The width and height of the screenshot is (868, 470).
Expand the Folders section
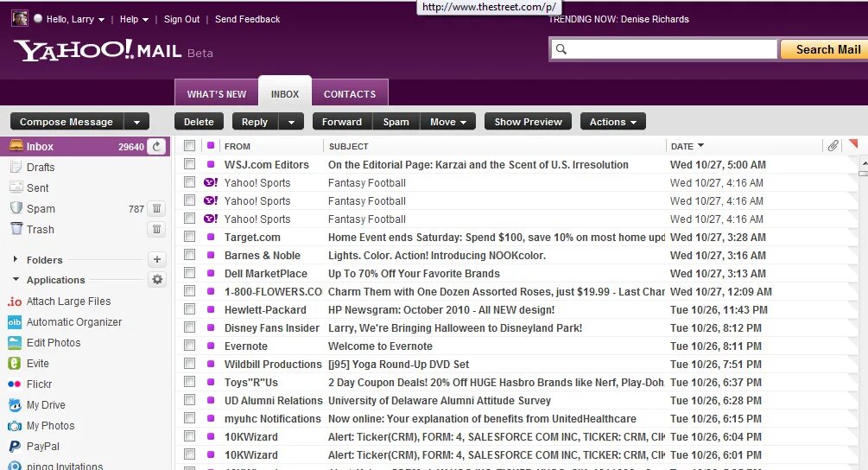[x=16, y=259]
